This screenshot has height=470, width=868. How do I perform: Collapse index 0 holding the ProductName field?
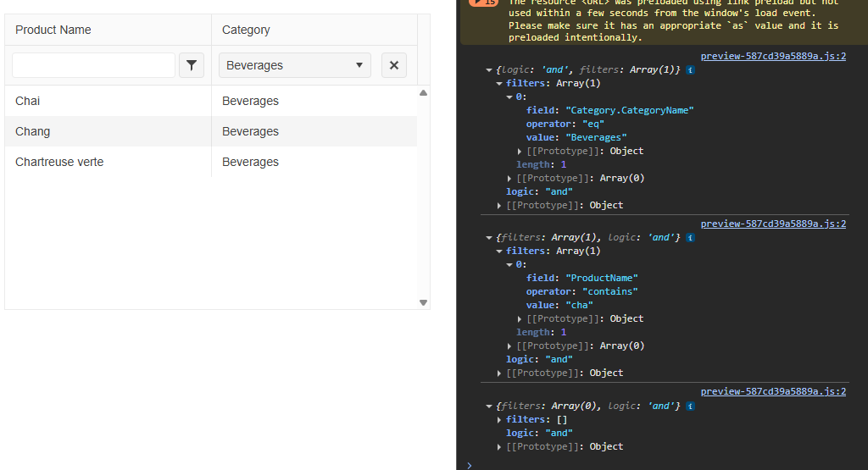point(510,264)
